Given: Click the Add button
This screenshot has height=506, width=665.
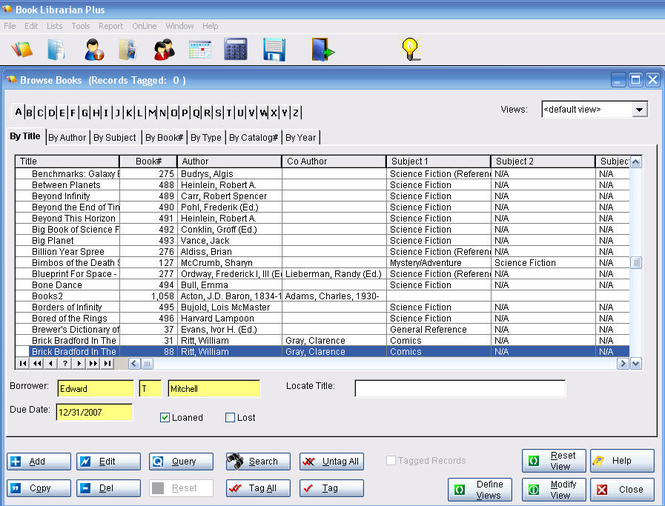Looking at the screenshot, I should click(39, 461).
